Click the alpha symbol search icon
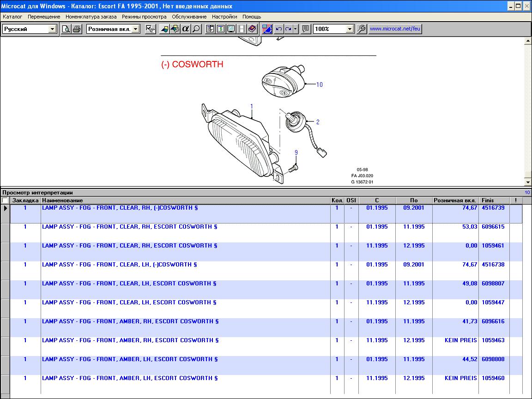 [186, 29]
